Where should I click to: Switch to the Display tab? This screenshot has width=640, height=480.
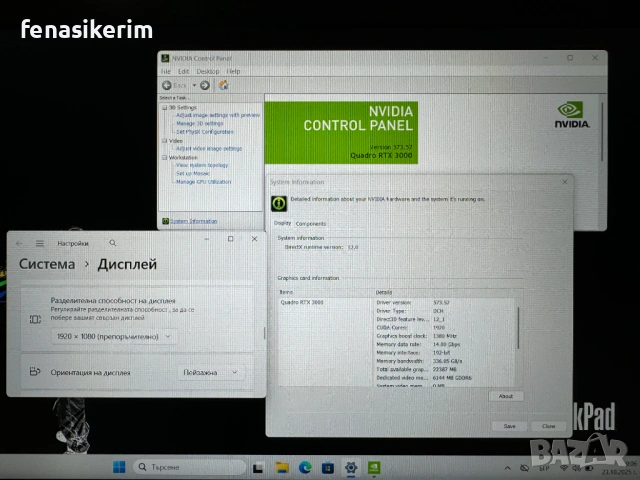pyautogui.click(x=282, y=223)
